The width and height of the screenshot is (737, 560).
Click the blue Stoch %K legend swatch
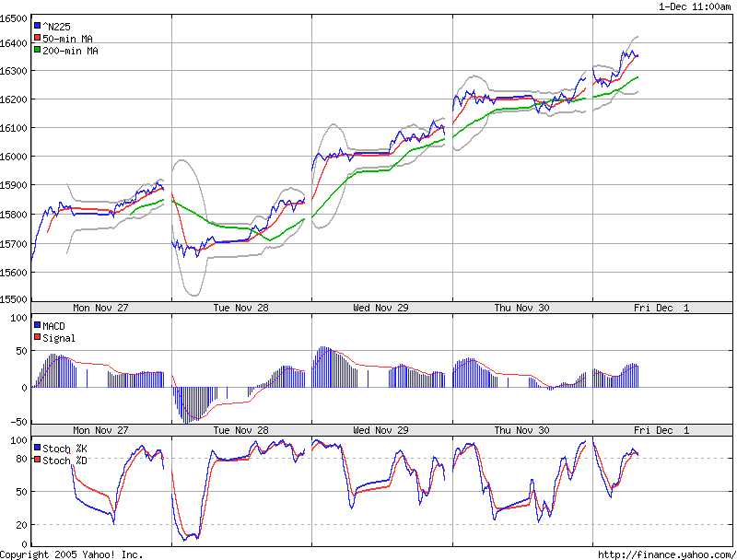38,448
